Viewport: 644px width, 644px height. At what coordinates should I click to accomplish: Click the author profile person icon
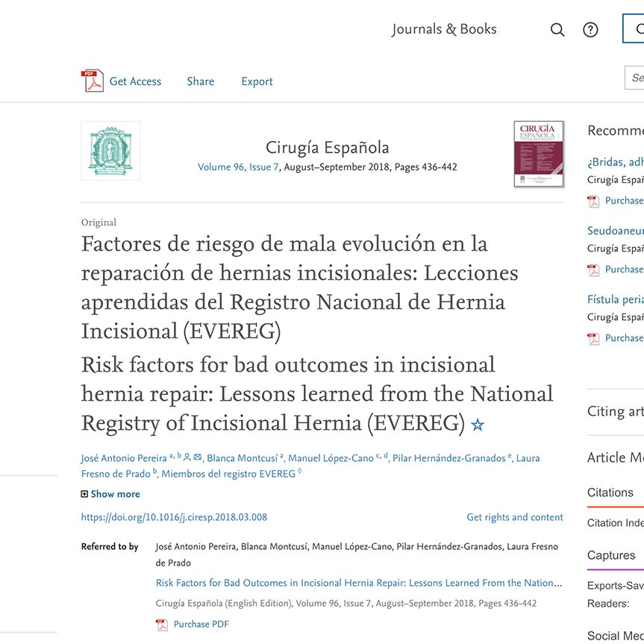pyautogui.click(x=187, y=457)
